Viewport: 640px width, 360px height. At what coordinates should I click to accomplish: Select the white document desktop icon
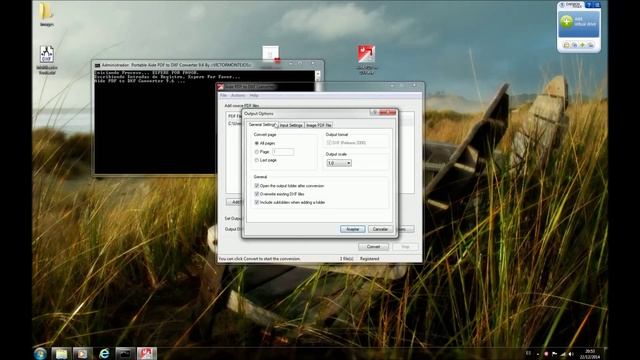(x=270, y=55)
